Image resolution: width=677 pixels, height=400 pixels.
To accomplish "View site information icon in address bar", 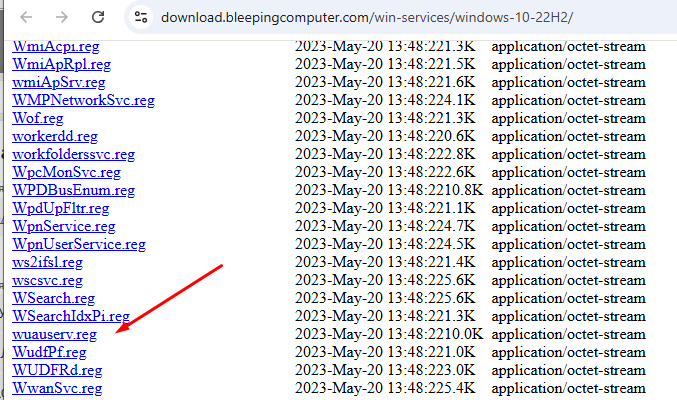I will click(141, 17).
